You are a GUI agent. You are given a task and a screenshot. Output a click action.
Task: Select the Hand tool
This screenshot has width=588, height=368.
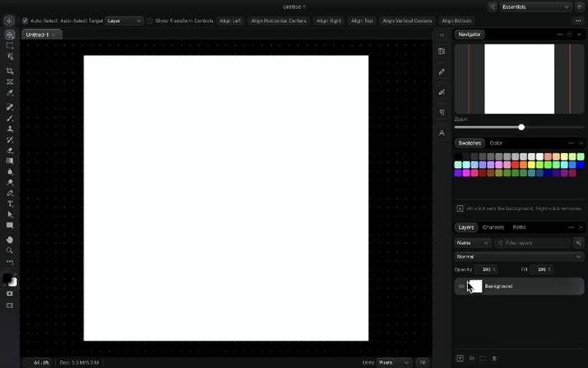(10, 240)
